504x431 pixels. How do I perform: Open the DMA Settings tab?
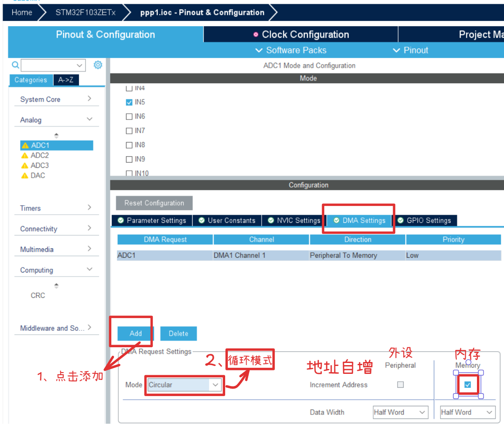tap(360, 220)
